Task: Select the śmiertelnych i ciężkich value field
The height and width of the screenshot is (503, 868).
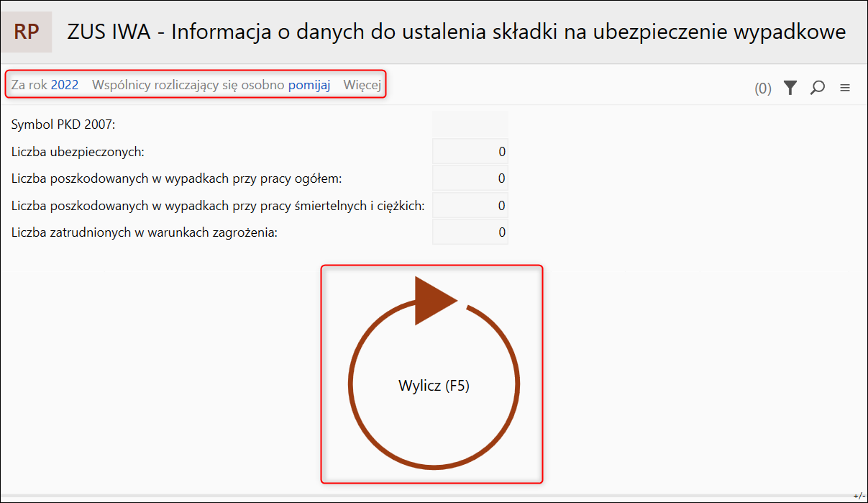Action: pos(470,206)
